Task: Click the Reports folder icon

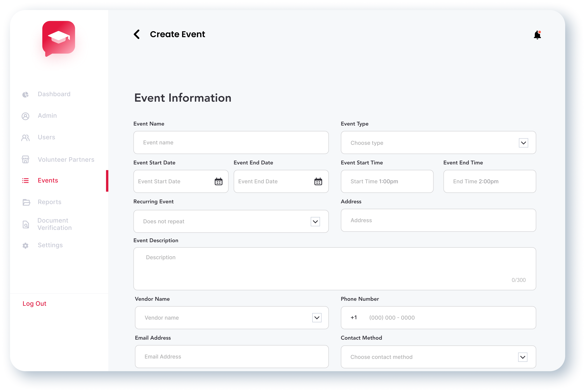Action: pyautogui.click(x=26, y=202)
